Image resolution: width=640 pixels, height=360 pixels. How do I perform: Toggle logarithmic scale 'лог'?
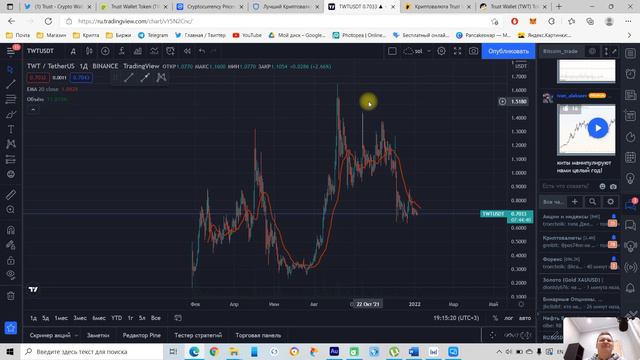(508, 318)
